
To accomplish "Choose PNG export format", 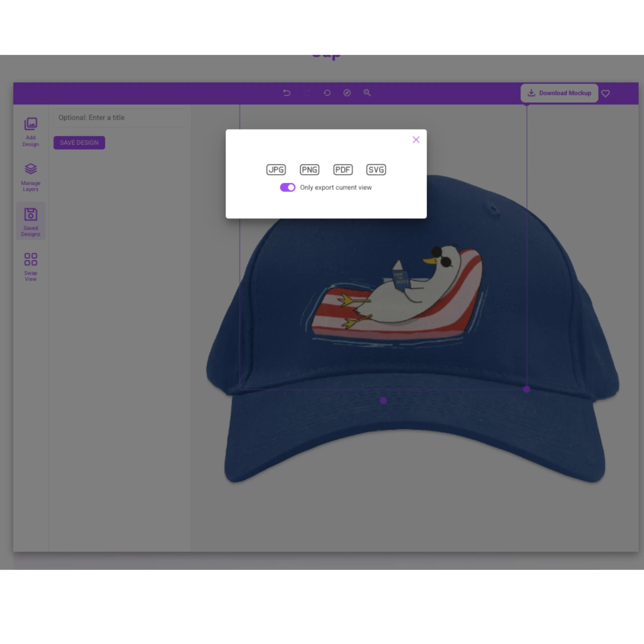I will coord(309,170).
